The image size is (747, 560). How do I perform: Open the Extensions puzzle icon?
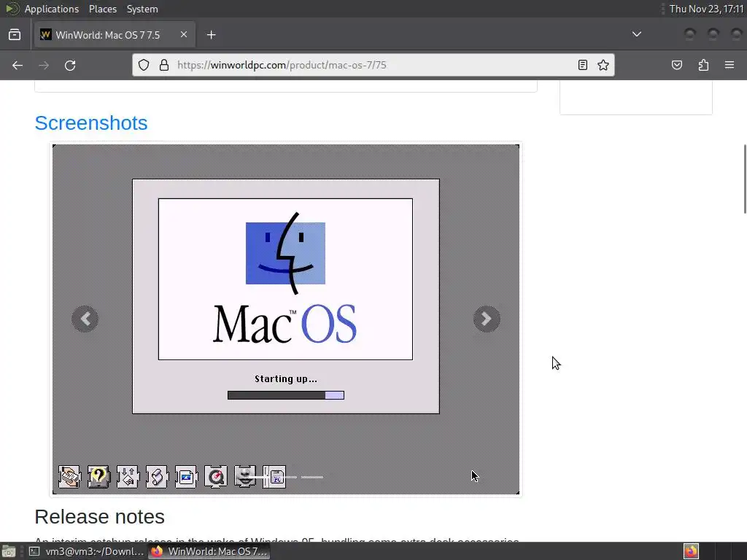(x=703, y=65)
